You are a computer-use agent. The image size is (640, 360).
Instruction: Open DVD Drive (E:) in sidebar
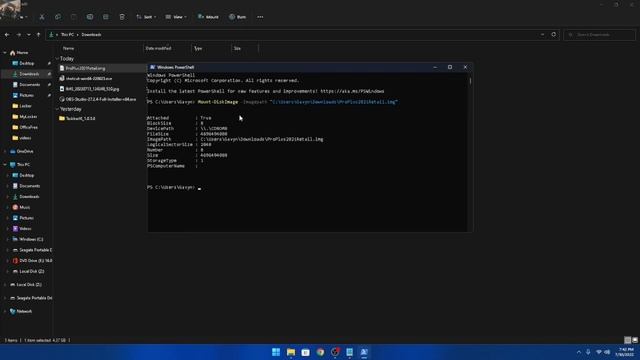pyautogui.click(x=35, y=260)
